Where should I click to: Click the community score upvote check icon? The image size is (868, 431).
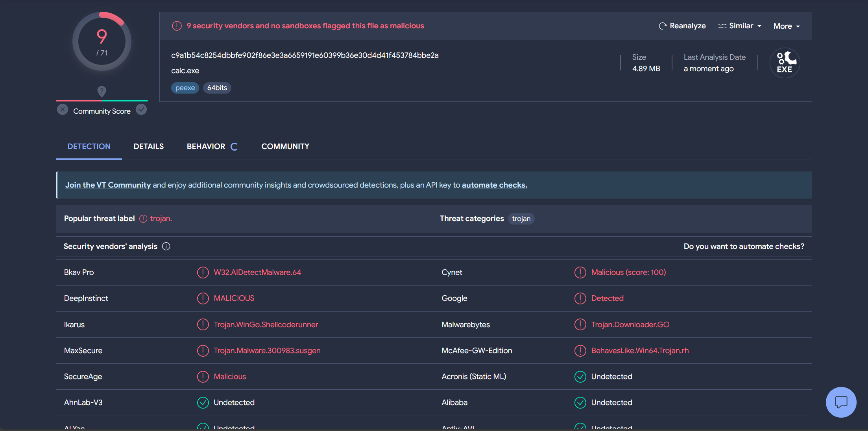(141, 110)
